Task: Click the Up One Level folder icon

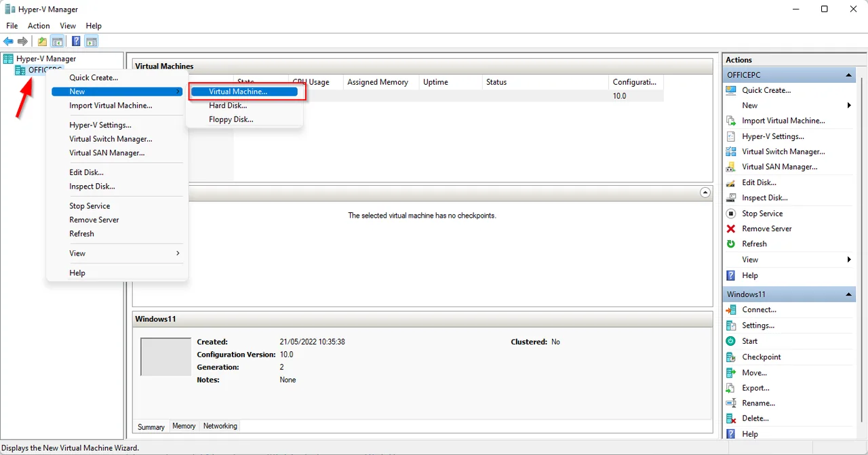Action: click(x=42, y=41)
